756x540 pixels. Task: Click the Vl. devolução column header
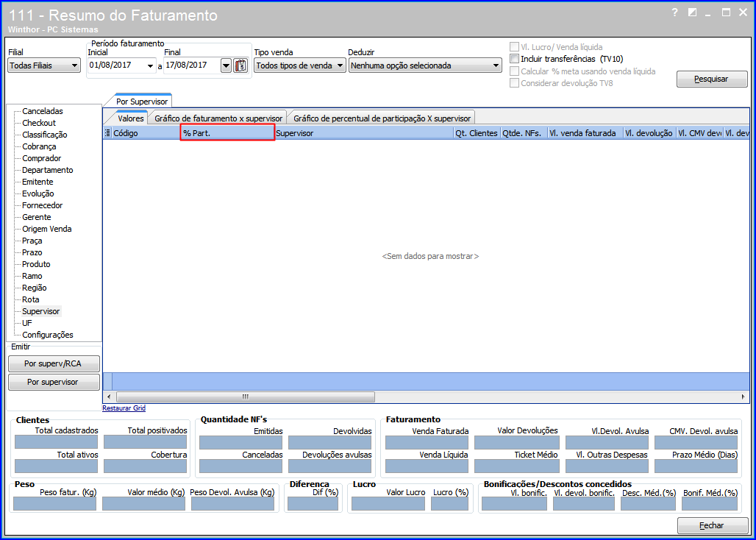pyautogui.click(x=649, y=134)
